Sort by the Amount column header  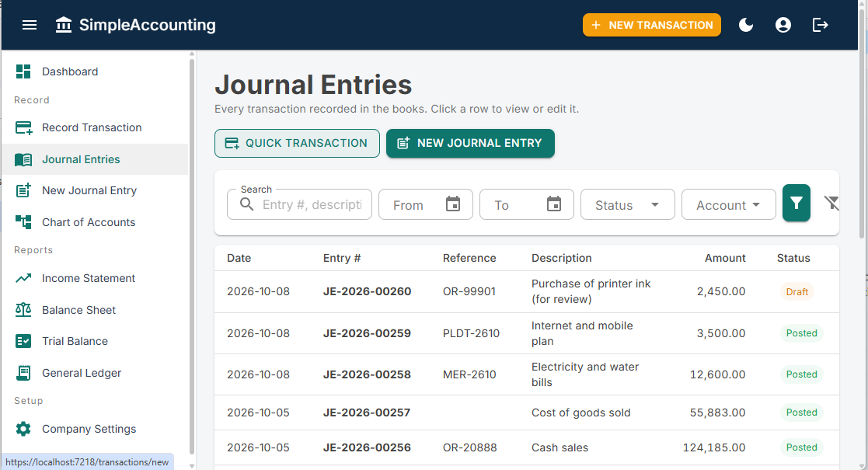725,258
